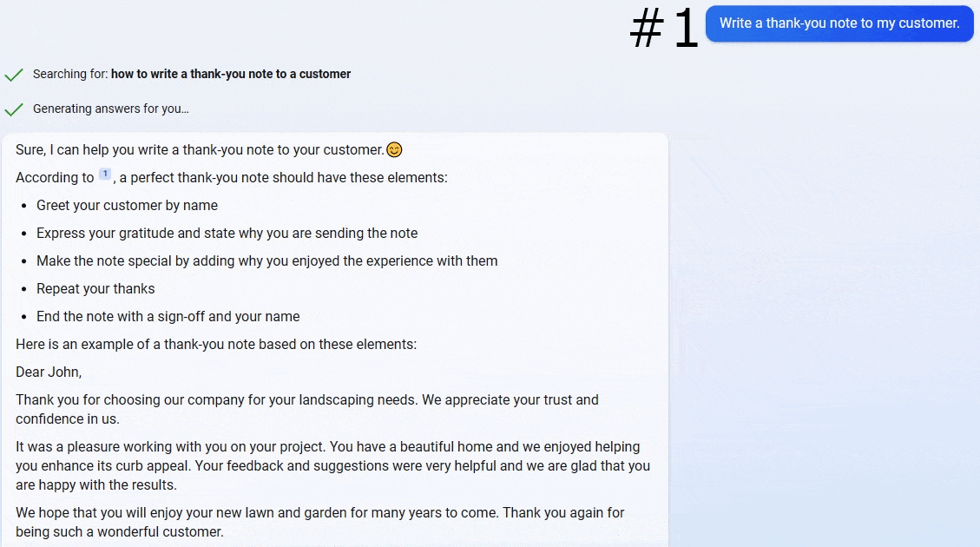Viewport: 980px width, 547px height.
Task: Click the Dear John greeting line
Action: 49,372
